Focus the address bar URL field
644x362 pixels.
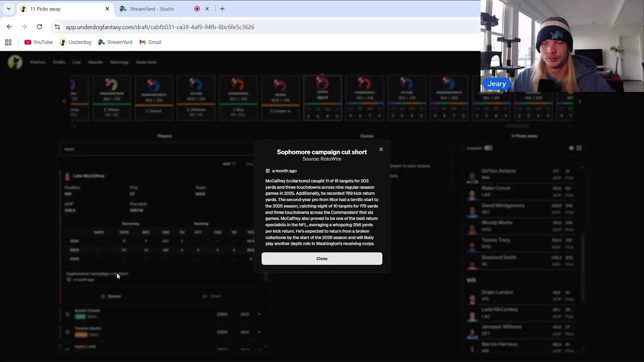267,27
